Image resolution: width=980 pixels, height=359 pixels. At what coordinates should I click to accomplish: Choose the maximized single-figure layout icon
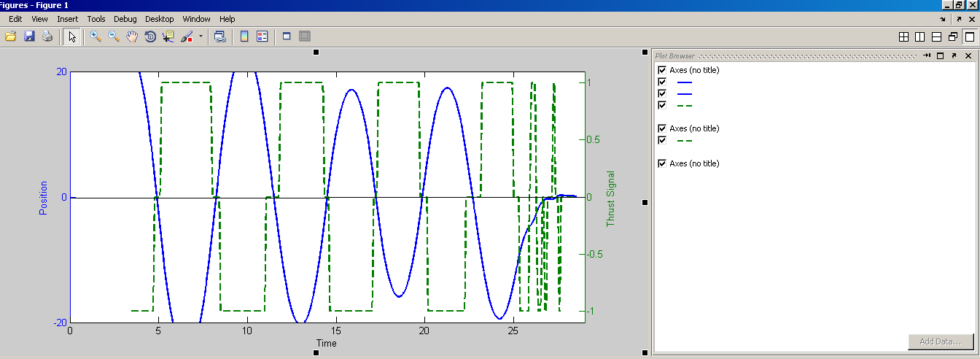coord(969,36)
